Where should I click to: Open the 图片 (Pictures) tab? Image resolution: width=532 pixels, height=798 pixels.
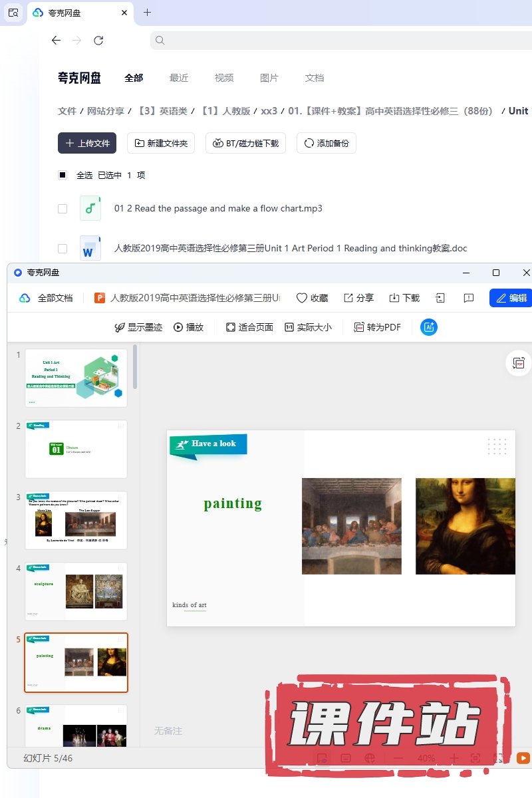pos(269,78)
